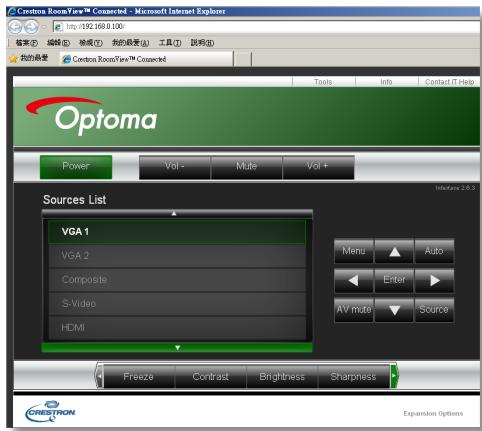Click the browser Back arrow button
The image size is (482, 431).
pos(15,27)
